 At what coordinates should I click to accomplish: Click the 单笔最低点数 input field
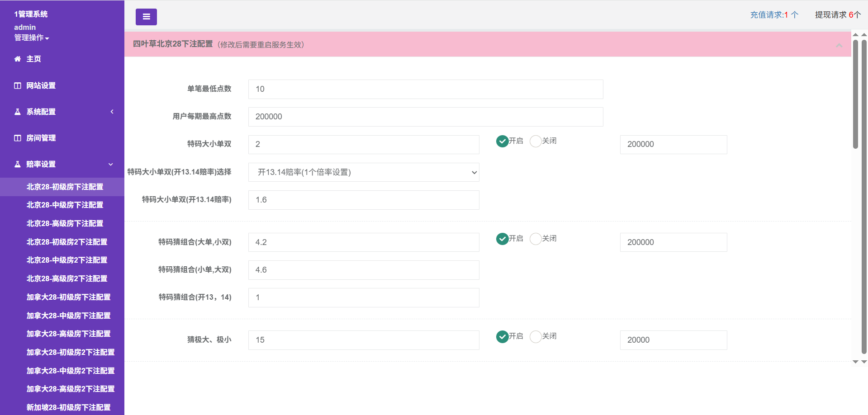(425, 89)
